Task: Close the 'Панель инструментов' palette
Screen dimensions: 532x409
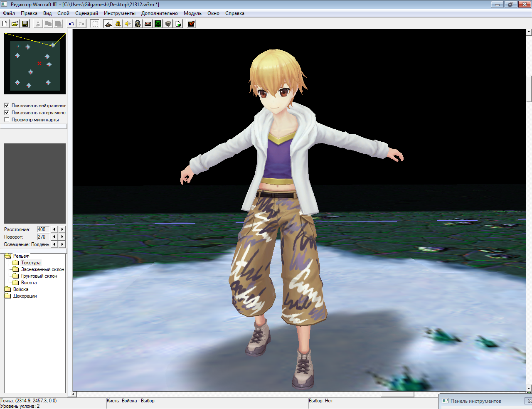Action: [x=530, y=401]
